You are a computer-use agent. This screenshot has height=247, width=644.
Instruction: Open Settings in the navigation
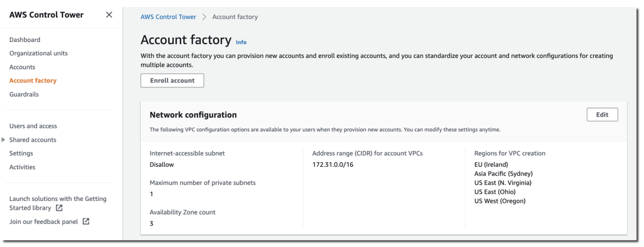(21, 153)
